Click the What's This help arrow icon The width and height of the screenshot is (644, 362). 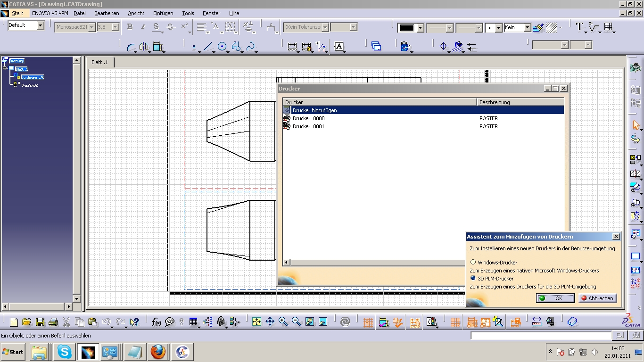point(134,322)
